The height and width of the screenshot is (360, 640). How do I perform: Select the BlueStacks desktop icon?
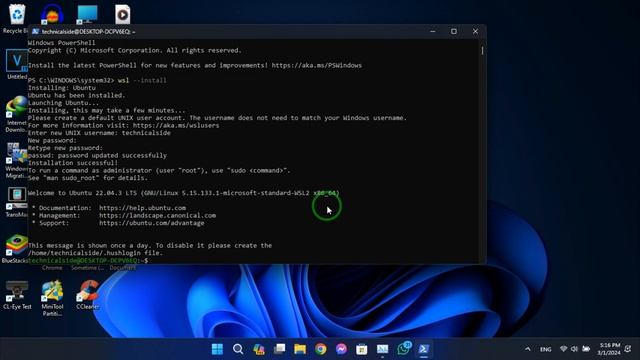pos(15,249)
